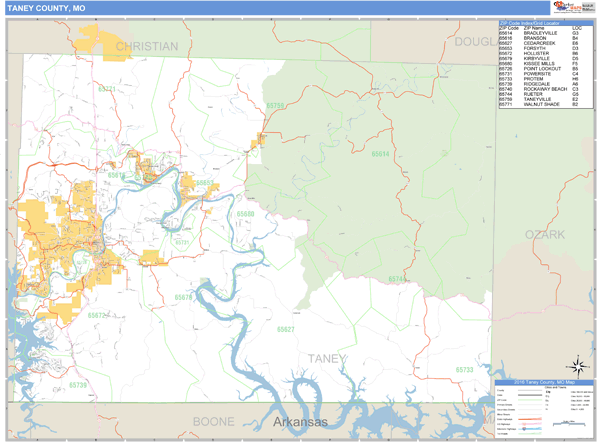Click the ZIP code 65733 label
The width and height of the screenshot is (600, 442).
(463, 370)
